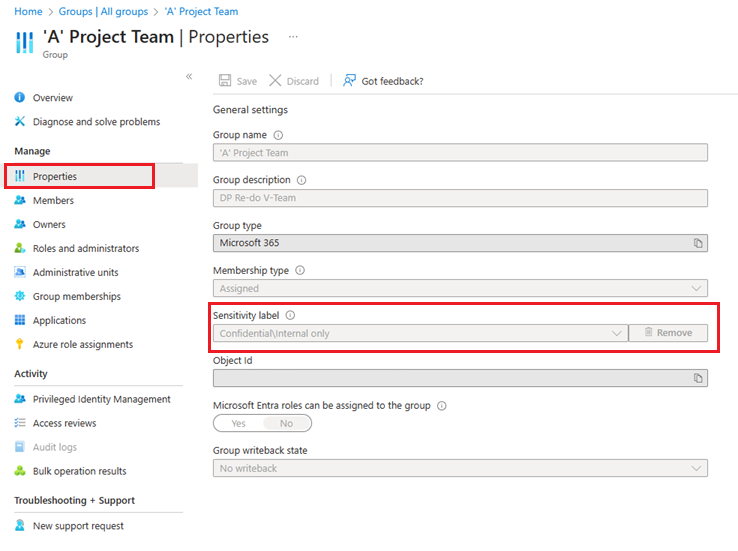Copy the Group type field icon
This screenshot has width=738, height=551.
(x=699, y=243)
